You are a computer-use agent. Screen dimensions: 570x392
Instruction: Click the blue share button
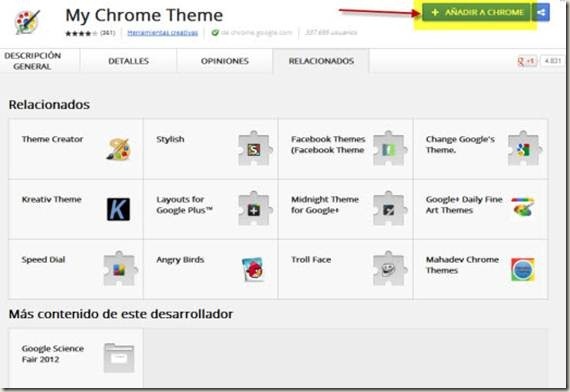point(541,12)
